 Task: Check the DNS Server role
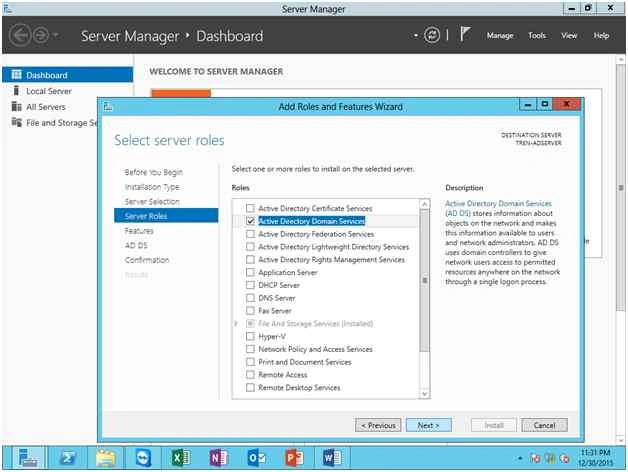[x=250, y=298]
